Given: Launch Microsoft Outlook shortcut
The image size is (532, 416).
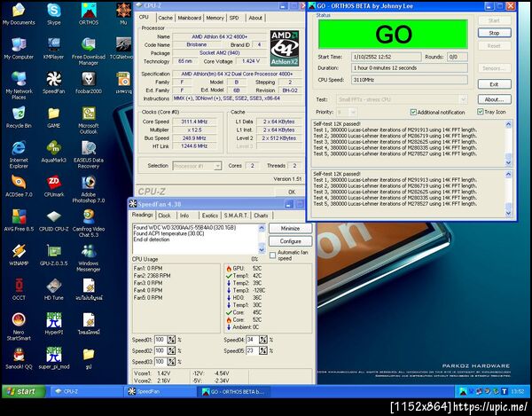Looking at the screenshot, I should (x=89, y=121).
